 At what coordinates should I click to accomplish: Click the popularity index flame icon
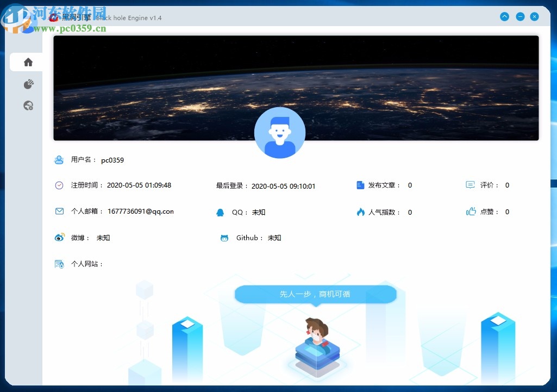361,212
